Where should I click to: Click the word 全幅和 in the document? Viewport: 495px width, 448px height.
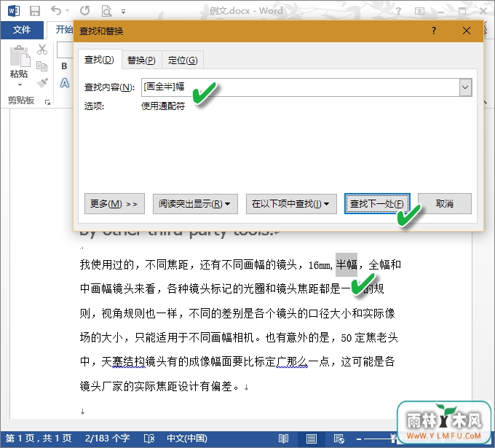tap(384, 264)
